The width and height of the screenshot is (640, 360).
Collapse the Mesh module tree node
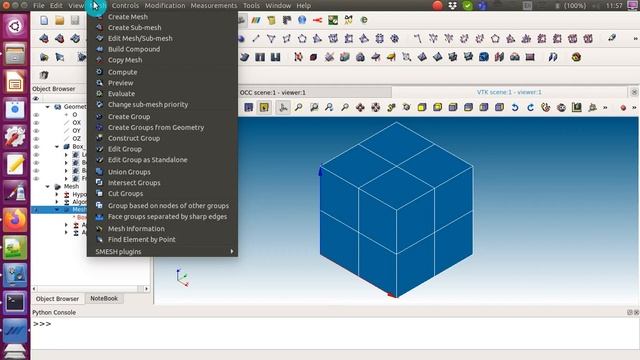pos(48,186)
